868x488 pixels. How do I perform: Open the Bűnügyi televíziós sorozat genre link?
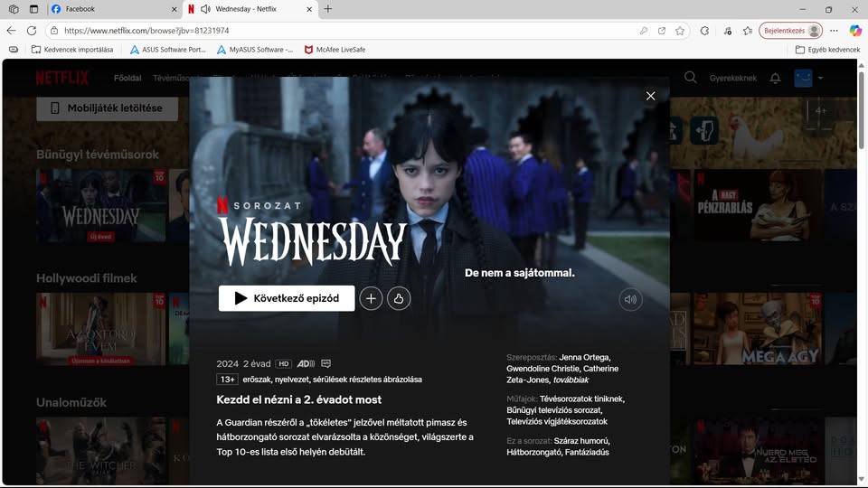point(554,410)
